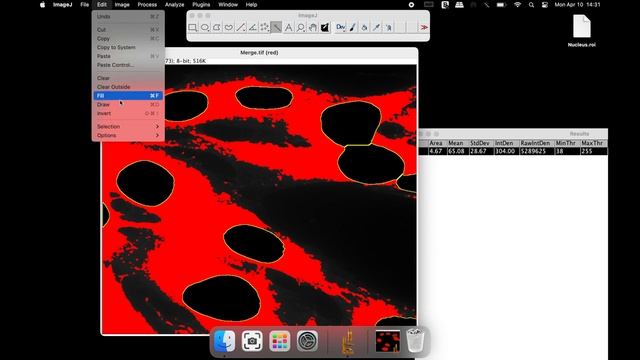Expand the Selection submenu

pyautogui.click(x=128, y=127)
